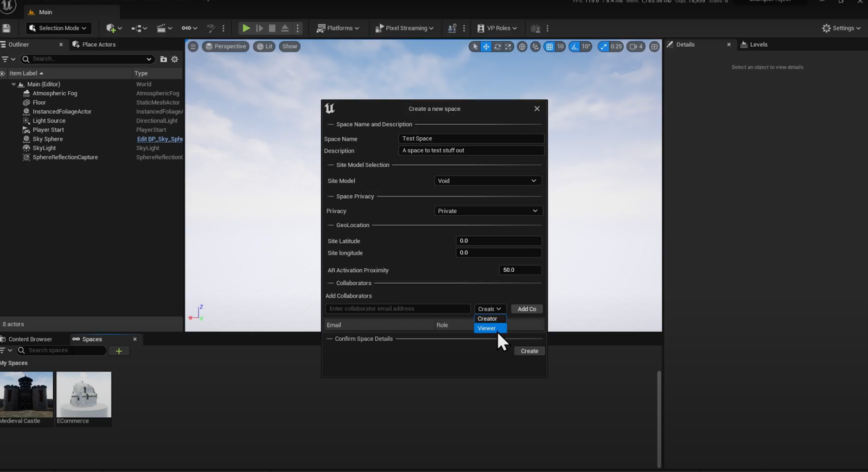Click the add folder icon in the Outliner
Image resolution: width=868 pixels, height=472 pixels.
pos(163,59)
